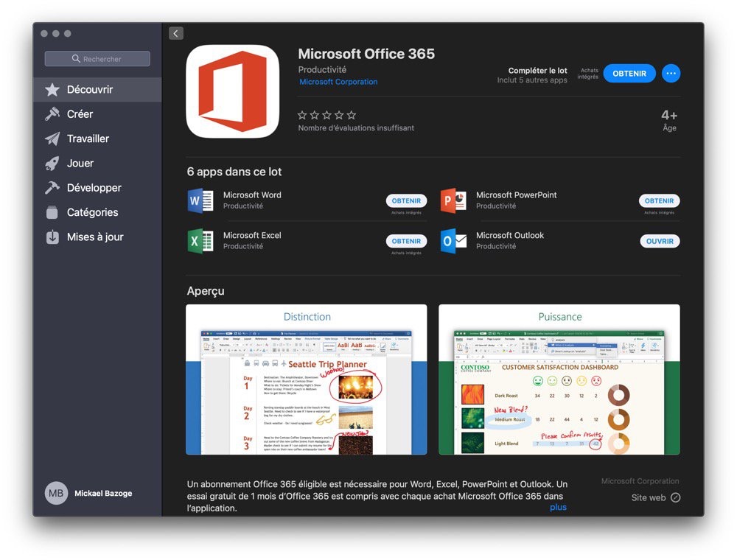Click the Microsoft Excel title text
The width and height of the screenshot is (737, 560).
(x=252, y=235)
